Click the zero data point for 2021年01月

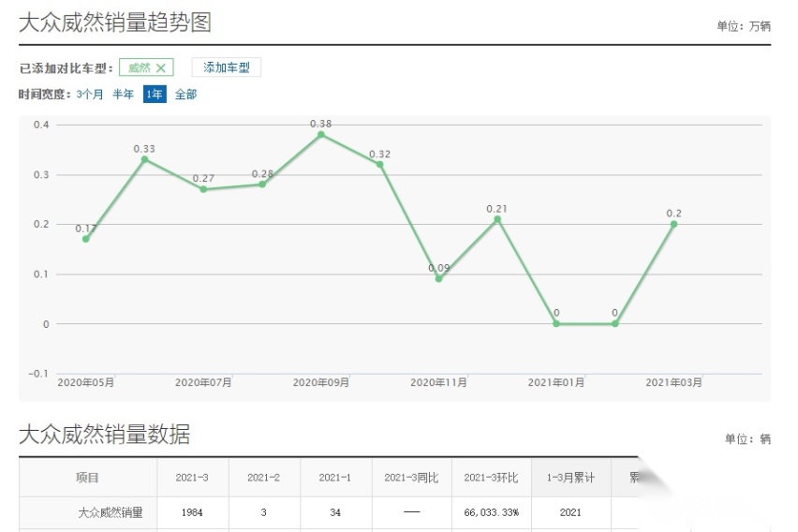(x=556, y=323)
